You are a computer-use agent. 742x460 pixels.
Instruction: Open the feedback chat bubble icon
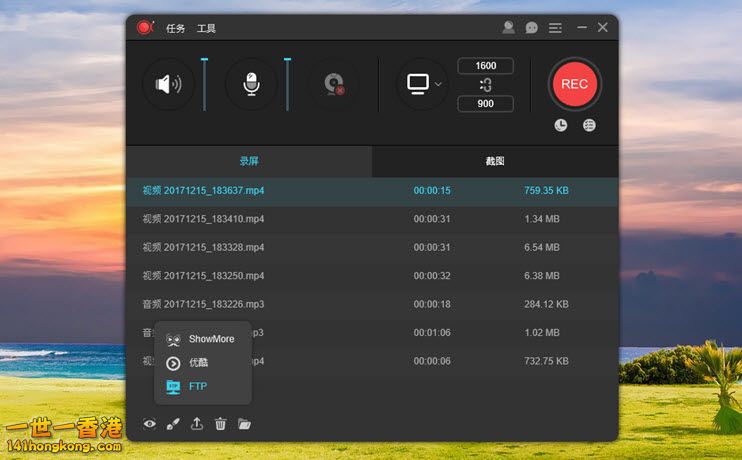[x=532, y=28]
